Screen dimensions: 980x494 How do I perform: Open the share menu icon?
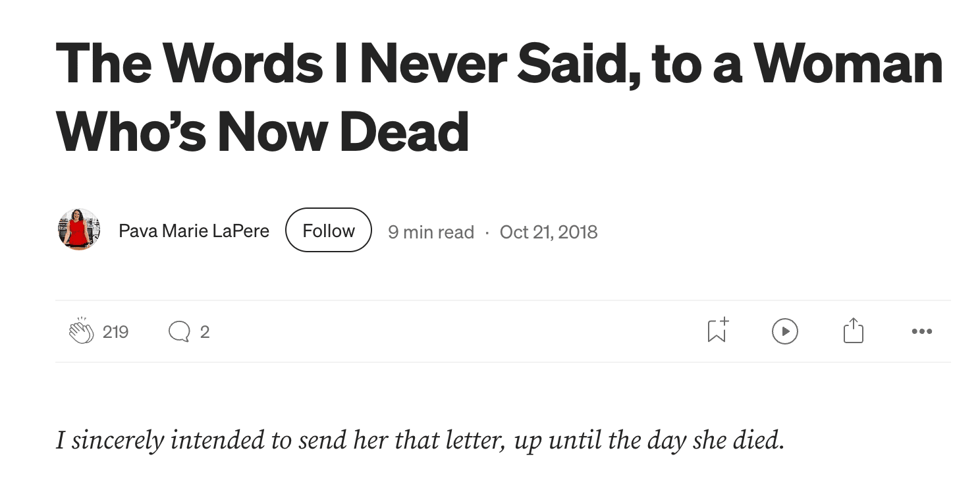(853, 331)
